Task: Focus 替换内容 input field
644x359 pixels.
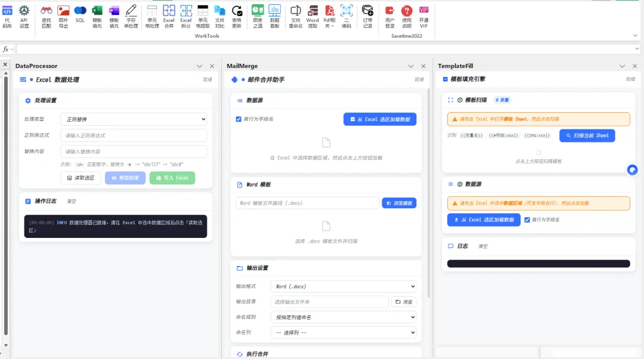Action: (134, 151)
